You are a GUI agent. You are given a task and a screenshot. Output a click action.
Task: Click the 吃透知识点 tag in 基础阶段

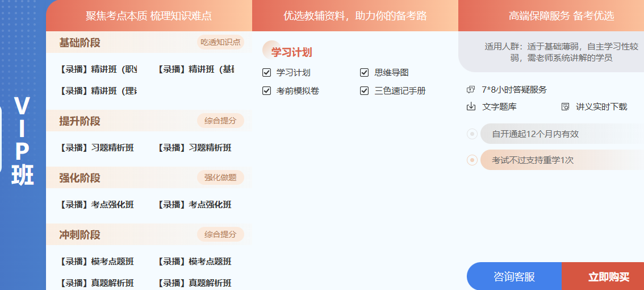click(x=220, y=43)
